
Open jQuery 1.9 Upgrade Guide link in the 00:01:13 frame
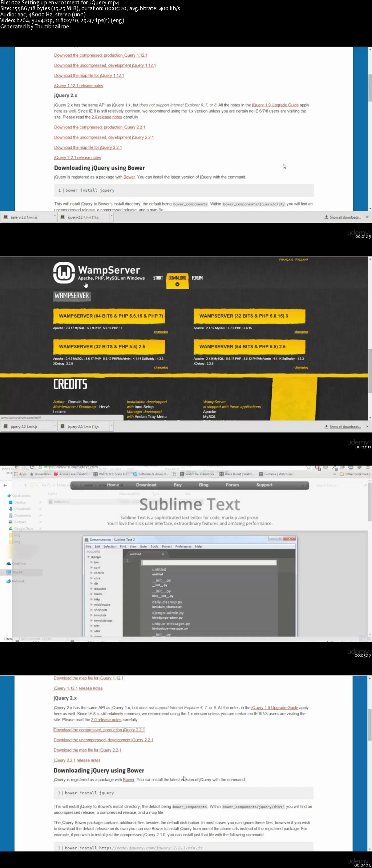tap(275, 105)
